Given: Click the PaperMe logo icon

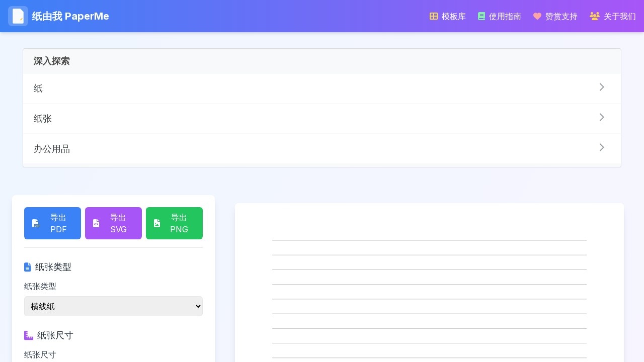Looking at the screenshot, I should [18, 16].
